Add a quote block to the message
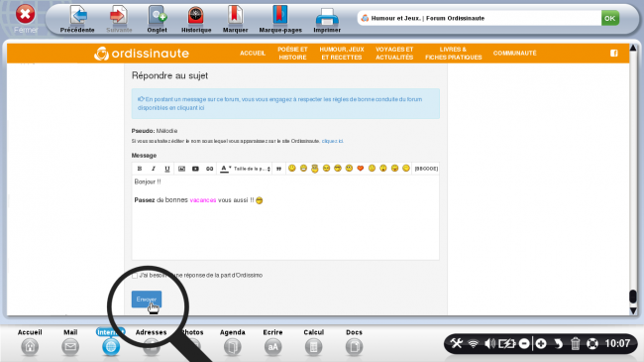Screen dimensions: 644x362 click(278, 169)
